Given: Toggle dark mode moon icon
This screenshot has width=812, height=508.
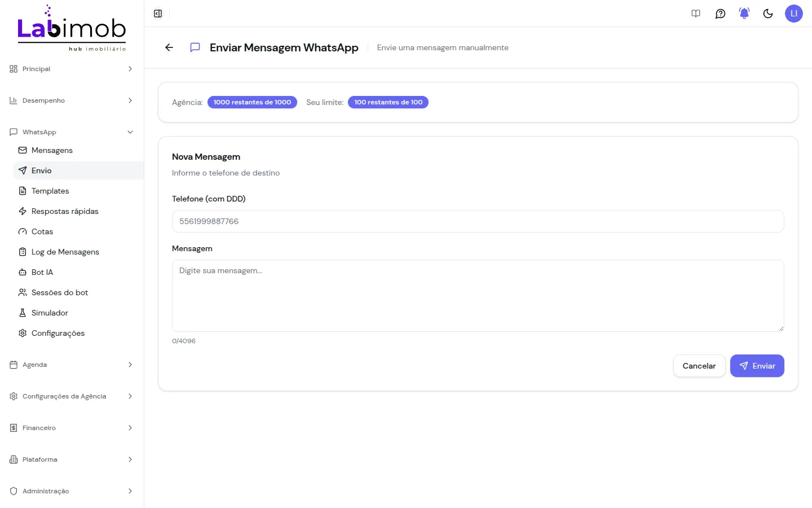Looking at the screenshot, I should [768, 14].
